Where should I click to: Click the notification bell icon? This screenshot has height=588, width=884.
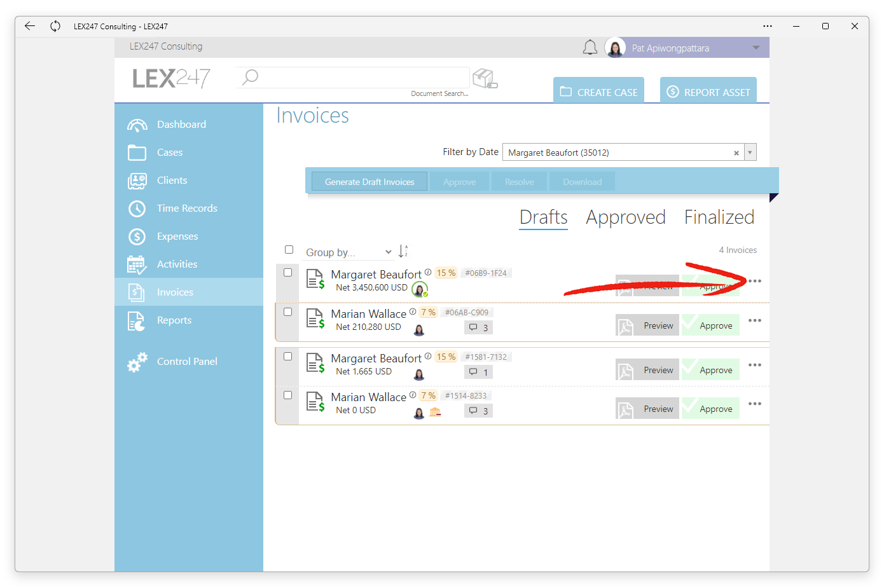point(590,48)
